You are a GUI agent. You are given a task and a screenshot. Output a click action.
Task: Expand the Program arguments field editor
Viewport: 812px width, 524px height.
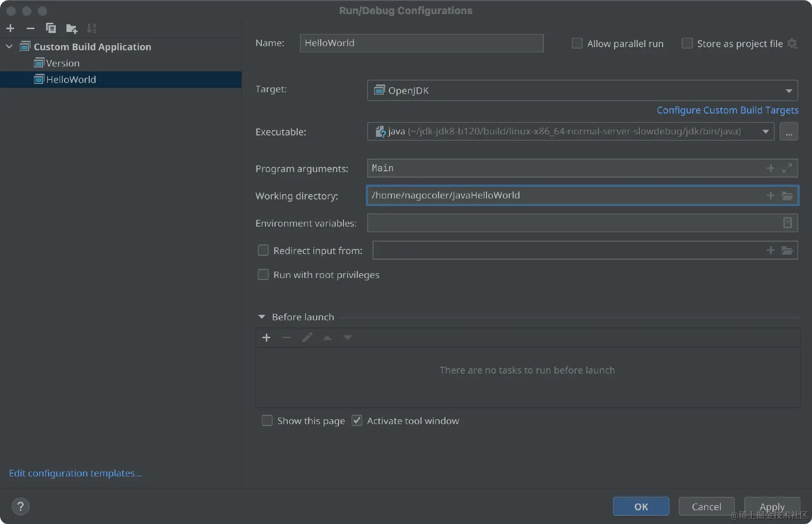coord(787,168)
